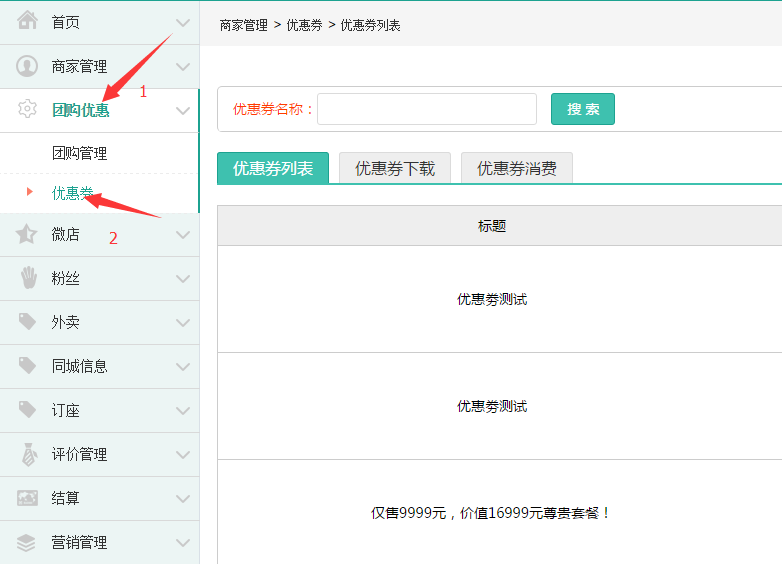The height and width of the screenshot is (564, 782).
Task: Click the 仅售9999元 coupon title row
Action: pos(490,513)
